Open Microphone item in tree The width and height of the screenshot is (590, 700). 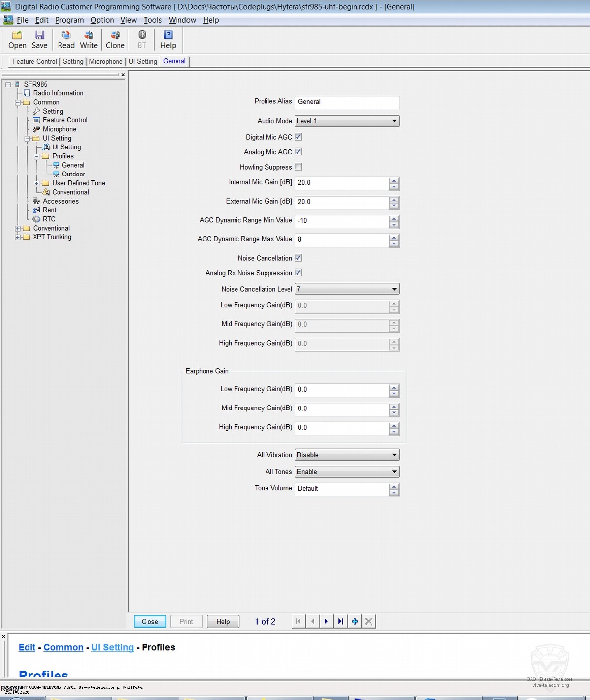(59, 129)
